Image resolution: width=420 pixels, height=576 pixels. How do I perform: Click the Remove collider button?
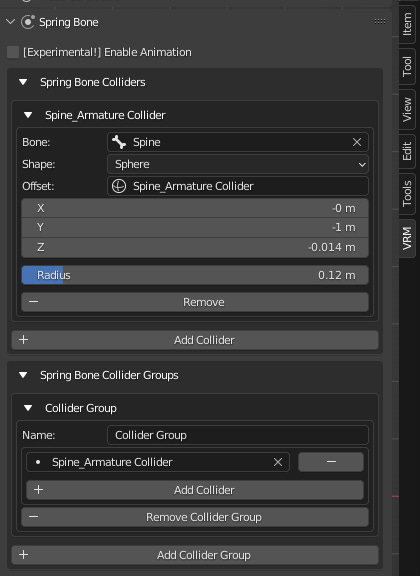click(195, 302)
